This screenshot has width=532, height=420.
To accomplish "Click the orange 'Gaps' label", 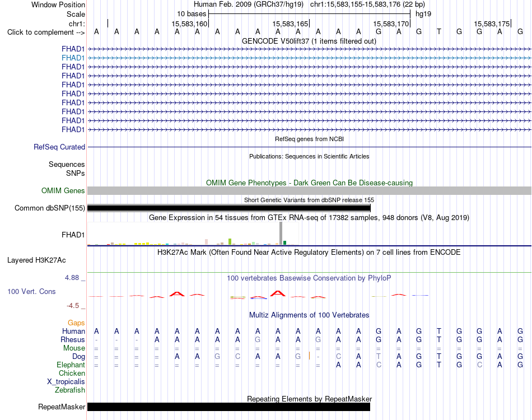I will tap(76, 323).
